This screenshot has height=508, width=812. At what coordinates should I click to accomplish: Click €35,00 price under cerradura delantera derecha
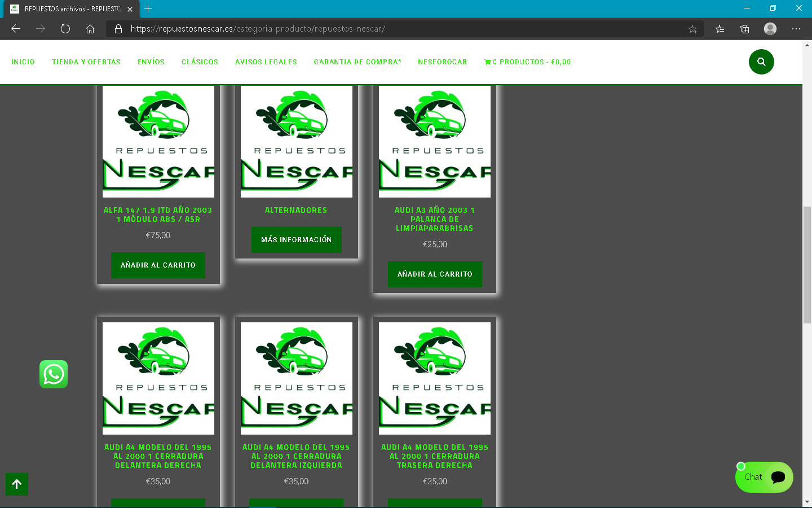158,481
